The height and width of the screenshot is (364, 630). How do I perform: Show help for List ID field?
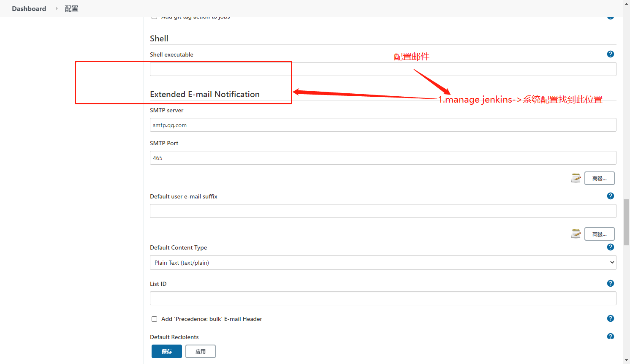611,283
